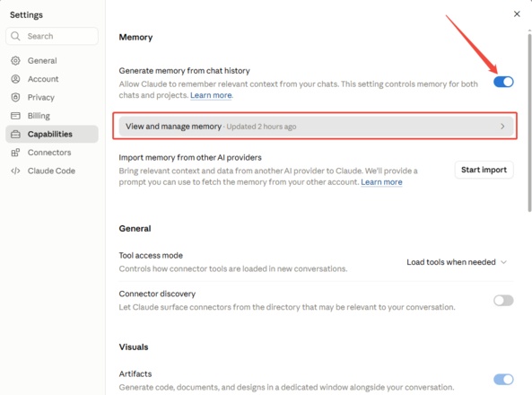Click the Billing card icon
532x395 pixels.
point(15,116)
